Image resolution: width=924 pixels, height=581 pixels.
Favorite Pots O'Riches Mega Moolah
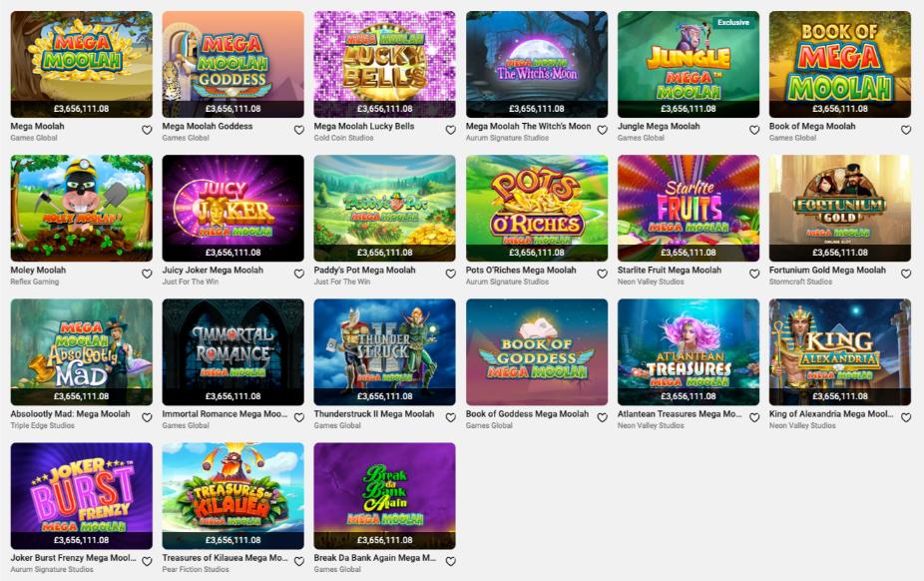603,274
